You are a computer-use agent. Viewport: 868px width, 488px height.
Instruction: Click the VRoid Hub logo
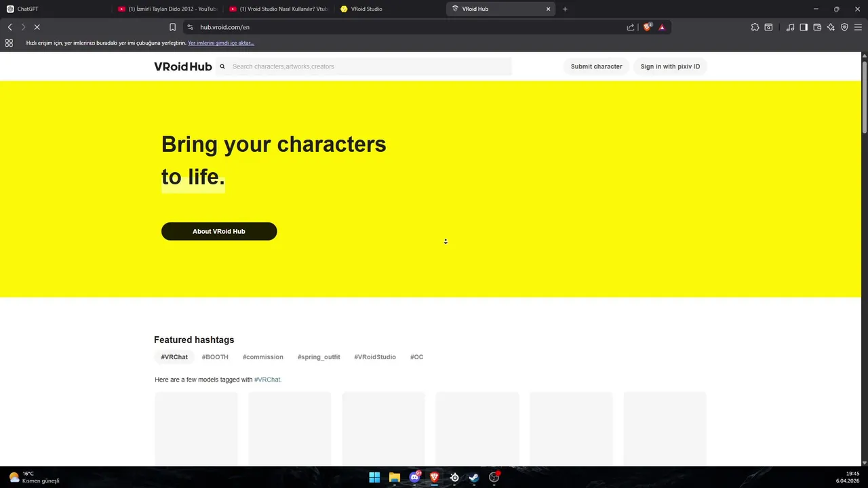[x=183, y=66]
